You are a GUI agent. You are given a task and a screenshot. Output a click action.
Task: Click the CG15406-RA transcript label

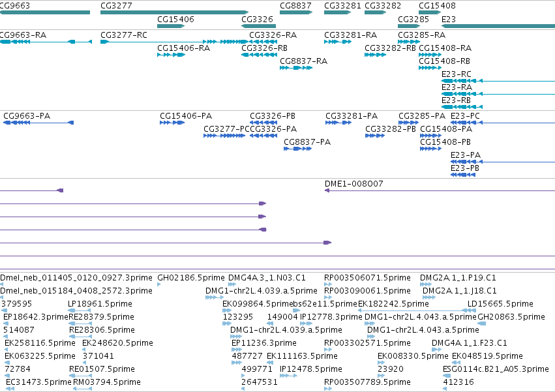pos(184,48)
